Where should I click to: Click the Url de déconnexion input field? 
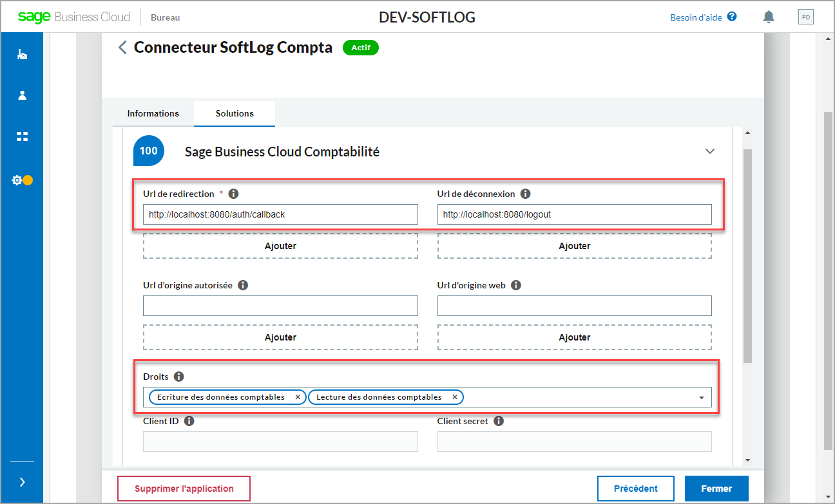coord(575,214)
